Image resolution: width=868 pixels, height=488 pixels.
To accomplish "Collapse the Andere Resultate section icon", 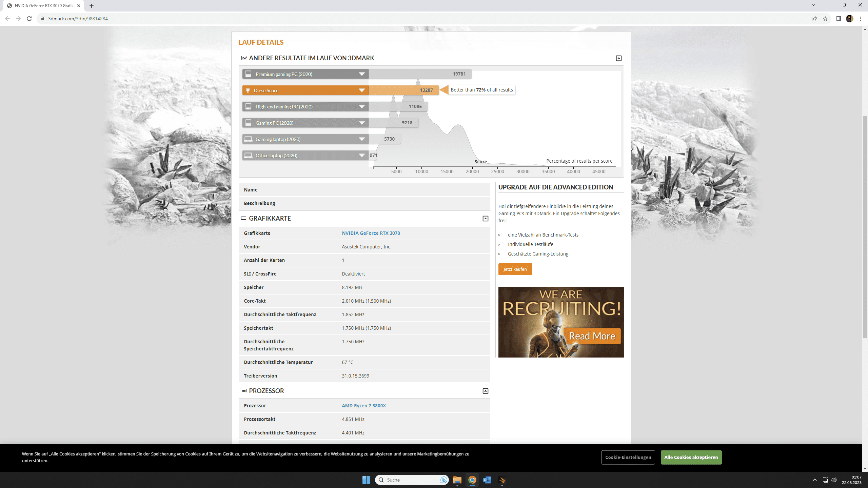I will click(x=618, y=58).
